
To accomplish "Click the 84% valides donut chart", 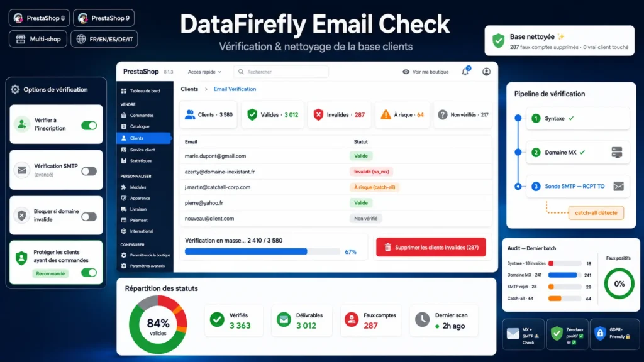I will 158,325.
